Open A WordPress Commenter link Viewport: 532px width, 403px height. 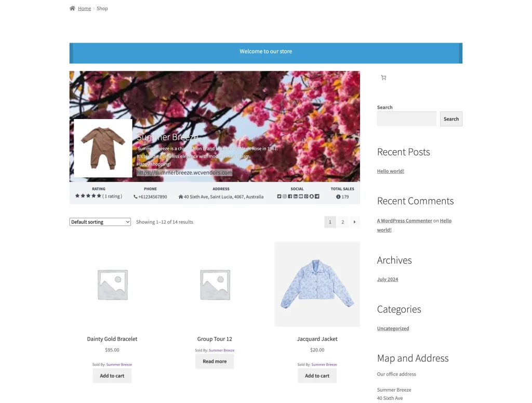[404, 220]
